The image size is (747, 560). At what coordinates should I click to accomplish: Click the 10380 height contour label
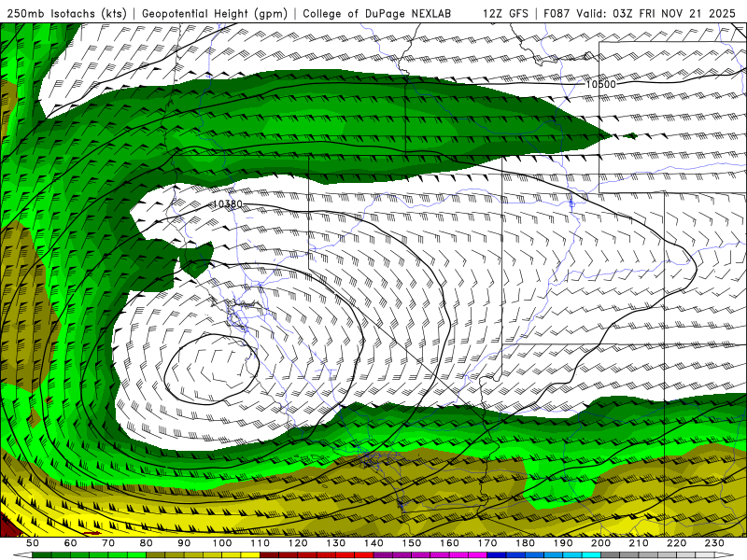[x=227, y=203]
